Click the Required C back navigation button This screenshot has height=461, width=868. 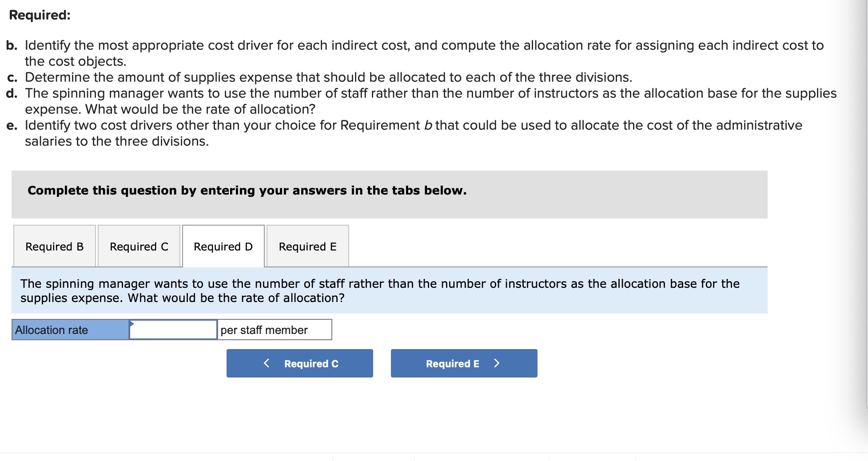coord(299,363)
